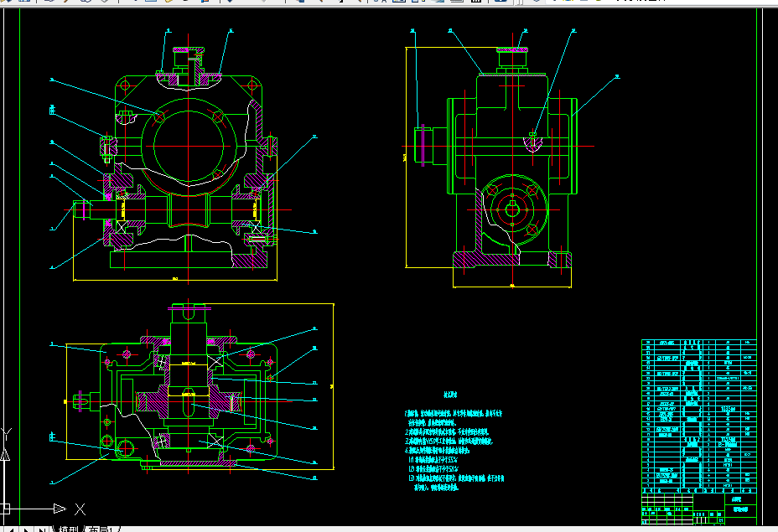Click the UCS icon Y axis label
The height and width of the screenshot is (532, 778).
click(8, 434)
